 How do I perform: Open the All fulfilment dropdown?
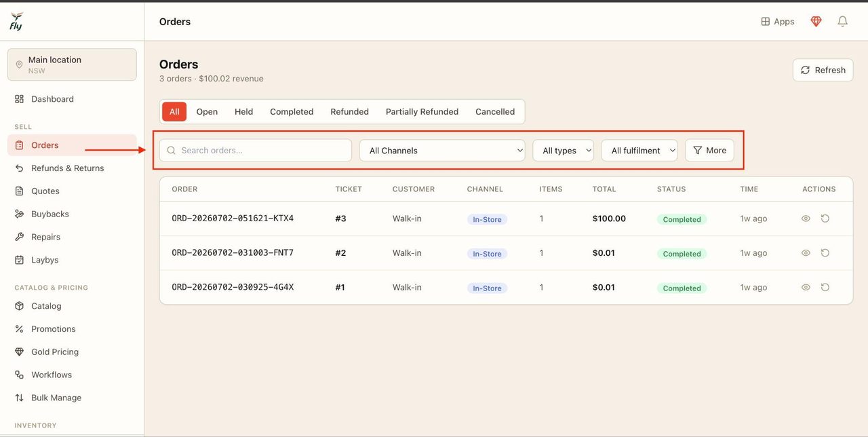[x=639, y=151]
